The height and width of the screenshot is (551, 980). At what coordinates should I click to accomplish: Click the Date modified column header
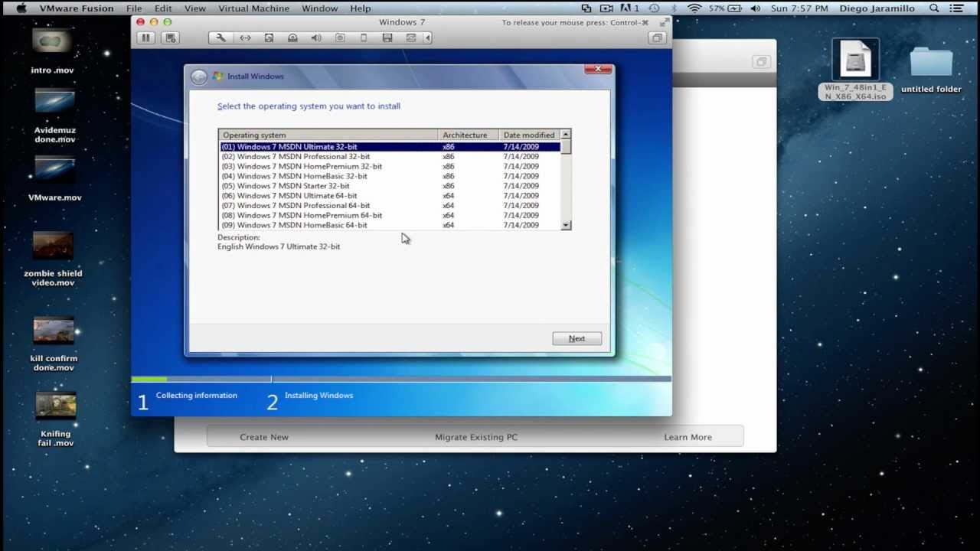(530, 135)
